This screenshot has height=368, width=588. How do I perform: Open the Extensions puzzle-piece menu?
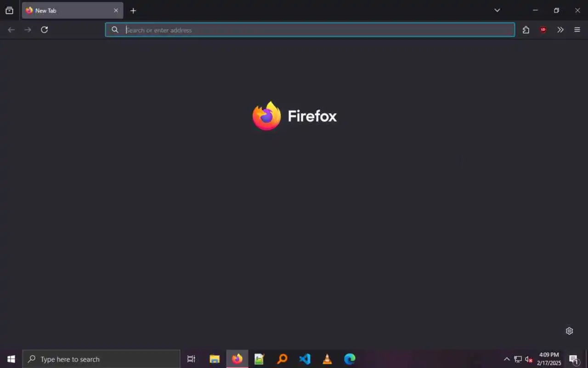click(526, 30)
